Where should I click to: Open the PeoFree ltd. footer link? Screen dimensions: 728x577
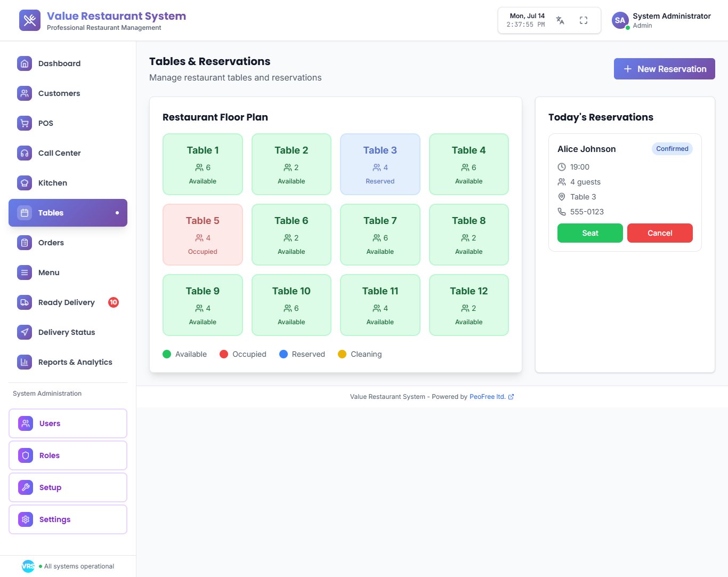pyautogui.click(x=487, y=397)
